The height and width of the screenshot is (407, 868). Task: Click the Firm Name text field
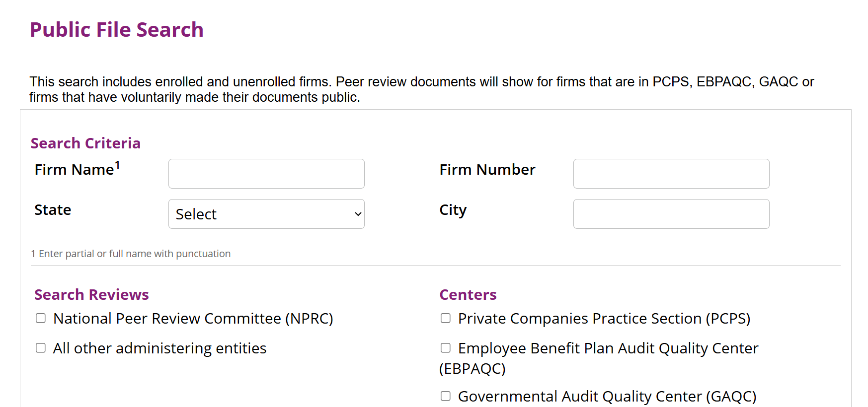(266, 174)
